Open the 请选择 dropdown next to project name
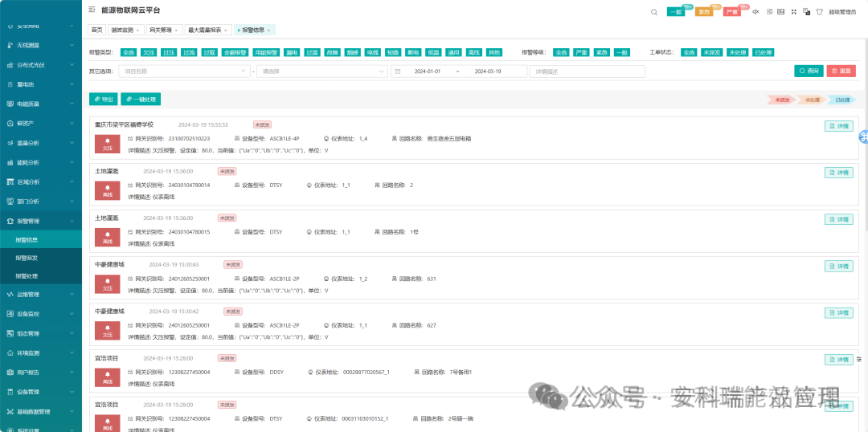Screen dimensions: 868x432 click(x=322, y=71)
